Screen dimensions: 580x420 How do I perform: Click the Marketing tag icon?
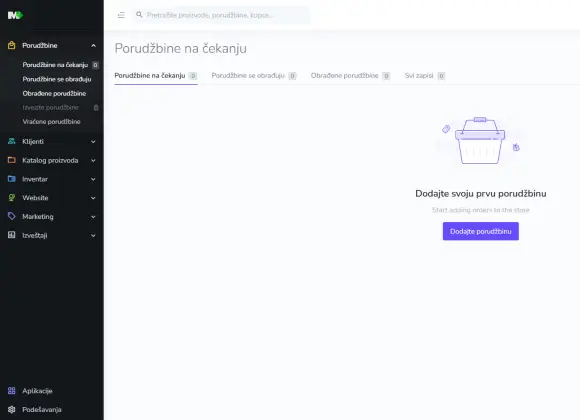click(x=11, y=216)
